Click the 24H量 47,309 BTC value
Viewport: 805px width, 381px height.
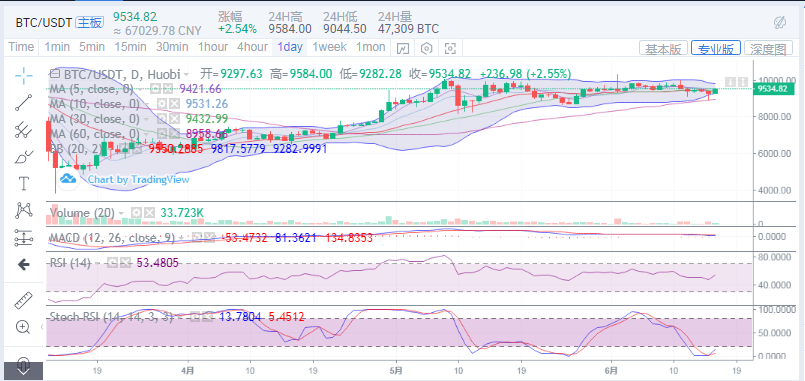[x=408, y=29]
